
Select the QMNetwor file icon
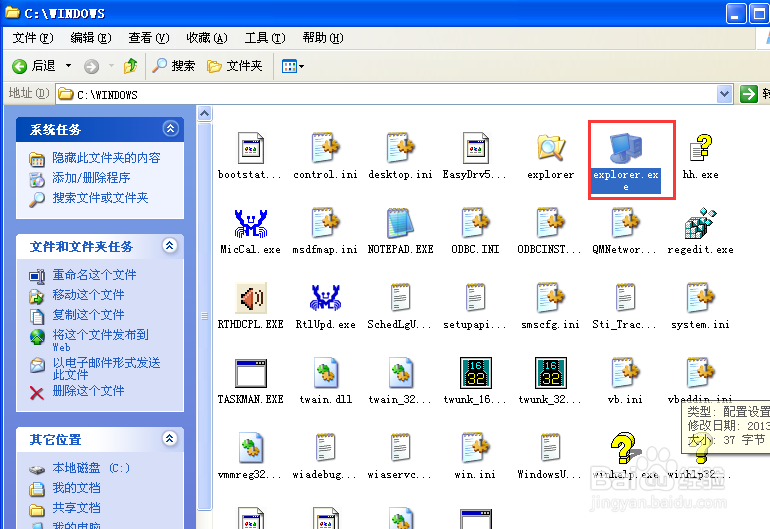click(x=626, y=223)
